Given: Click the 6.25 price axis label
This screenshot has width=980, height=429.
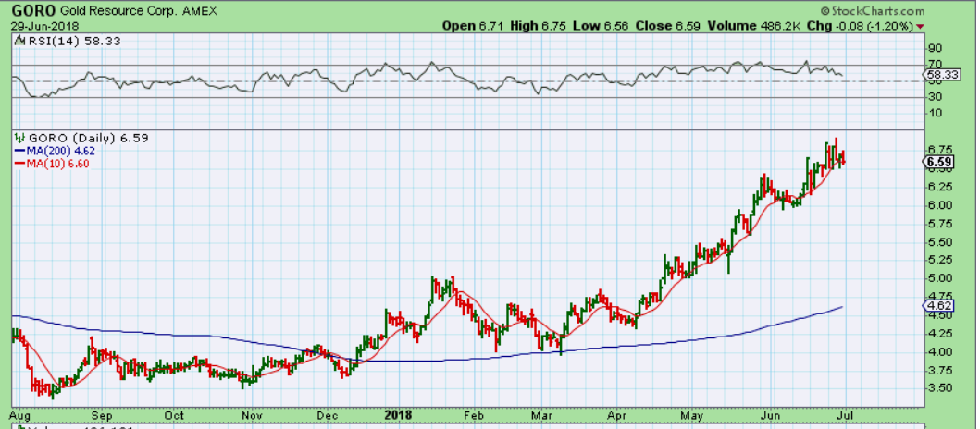Looking at the screenshot, I should pos(938,187).
